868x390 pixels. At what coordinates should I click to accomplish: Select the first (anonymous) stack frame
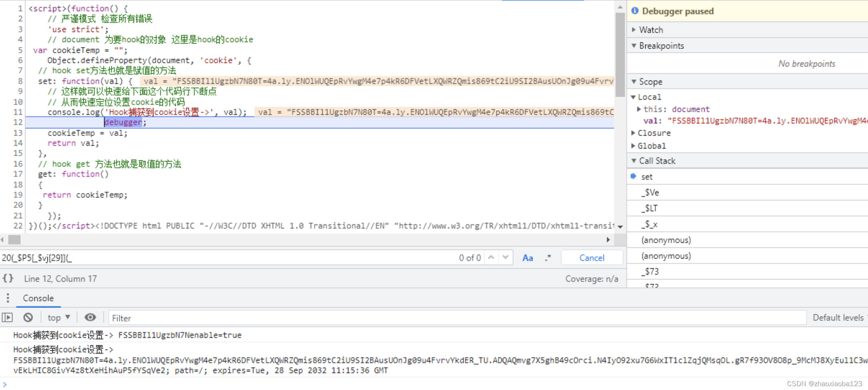click(747, 240)
